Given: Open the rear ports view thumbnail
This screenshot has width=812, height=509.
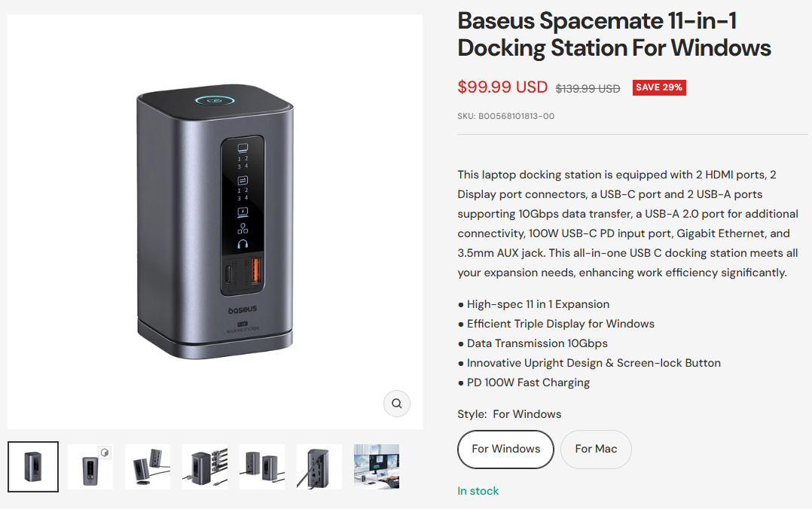Looking at the screenshot, I should [x=319, y=467].
